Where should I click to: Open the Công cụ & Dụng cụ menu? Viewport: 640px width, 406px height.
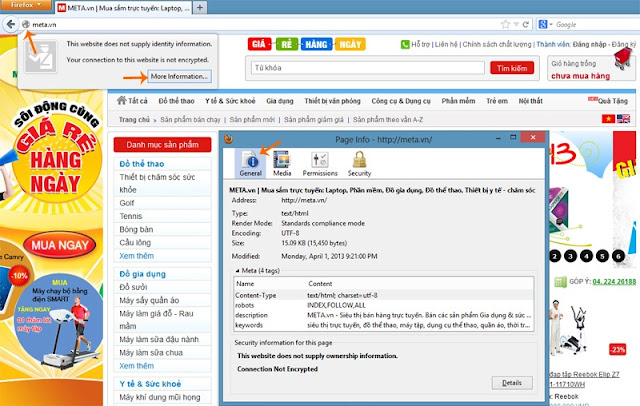(x=401, y=101)
